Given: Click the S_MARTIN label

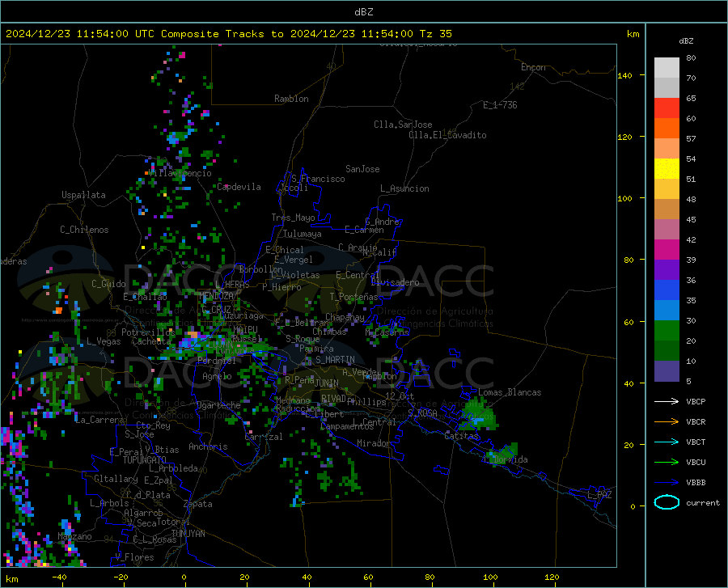Looking at the screenshot, I should tap(335, 360).
